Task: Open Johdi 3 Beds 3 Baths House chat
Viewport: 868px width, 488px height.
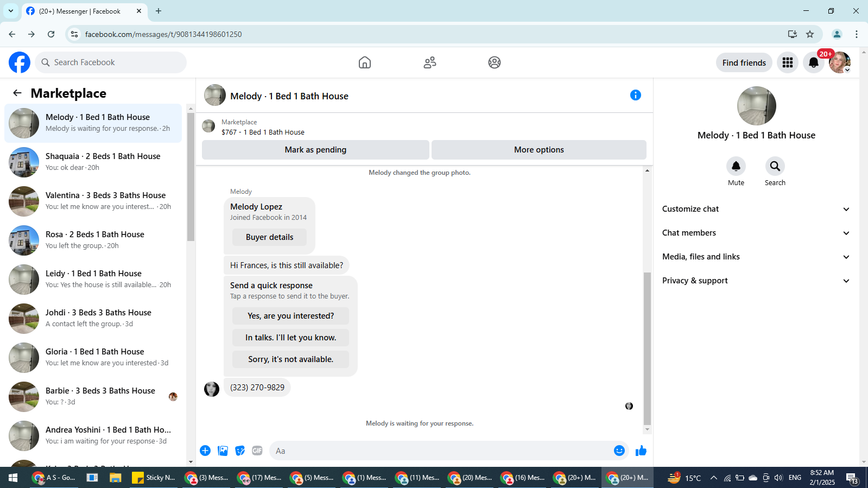Action: 93,319
